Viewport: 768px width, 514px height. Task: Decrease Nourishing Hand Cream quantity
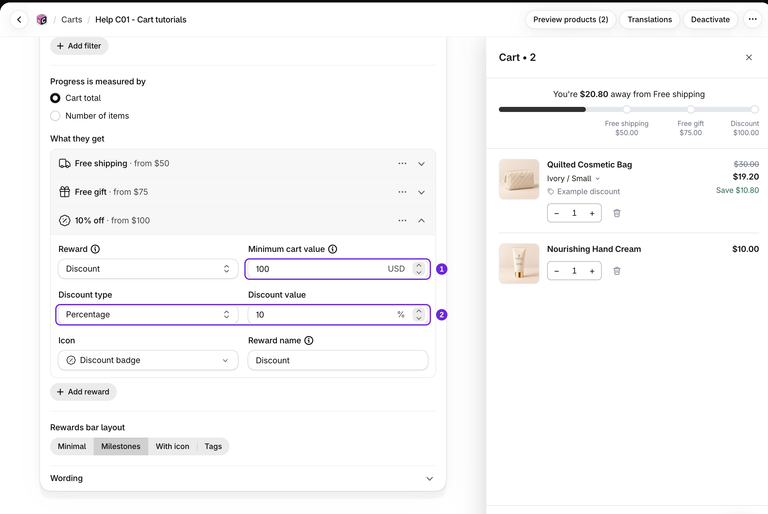click(x=556, y=271)
